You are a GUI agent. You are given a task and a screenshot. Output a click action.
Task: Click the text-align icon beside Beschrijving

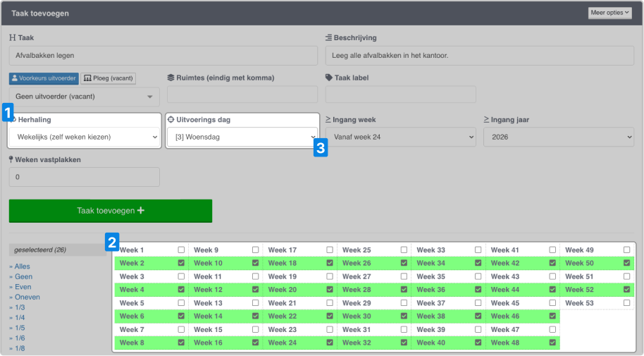pyautogui.click(x=328, y=38)
